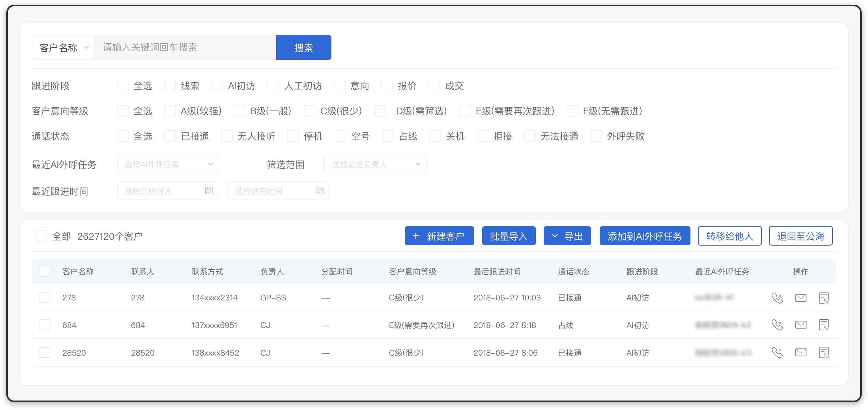Click the keyword search input field
868x410 pixels.
[185, 47]
